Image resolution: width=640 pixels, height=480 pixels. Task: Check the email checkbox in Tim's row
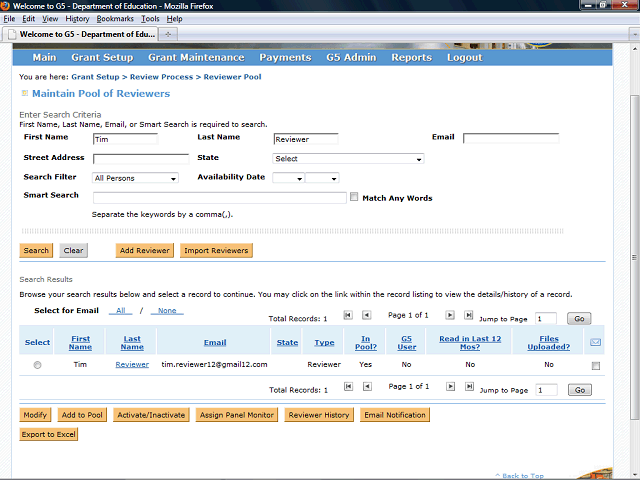click(x=596, y=366)
